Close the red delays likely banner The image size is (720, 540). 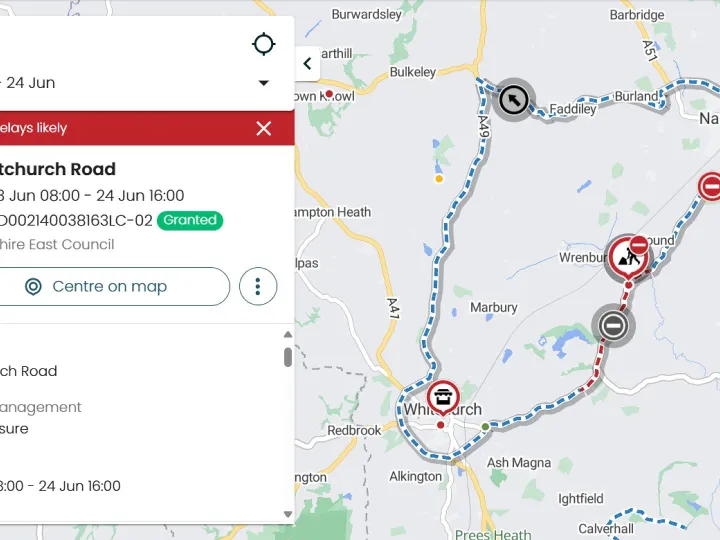pyautogui.click(x=264, y=128)
